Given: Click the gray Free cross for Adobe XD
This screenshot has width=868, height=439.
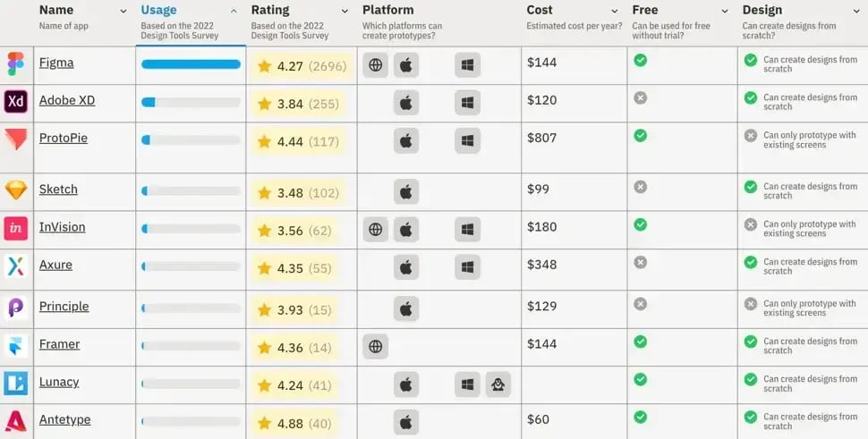Looking at the screenshot, I should [641, 97].
